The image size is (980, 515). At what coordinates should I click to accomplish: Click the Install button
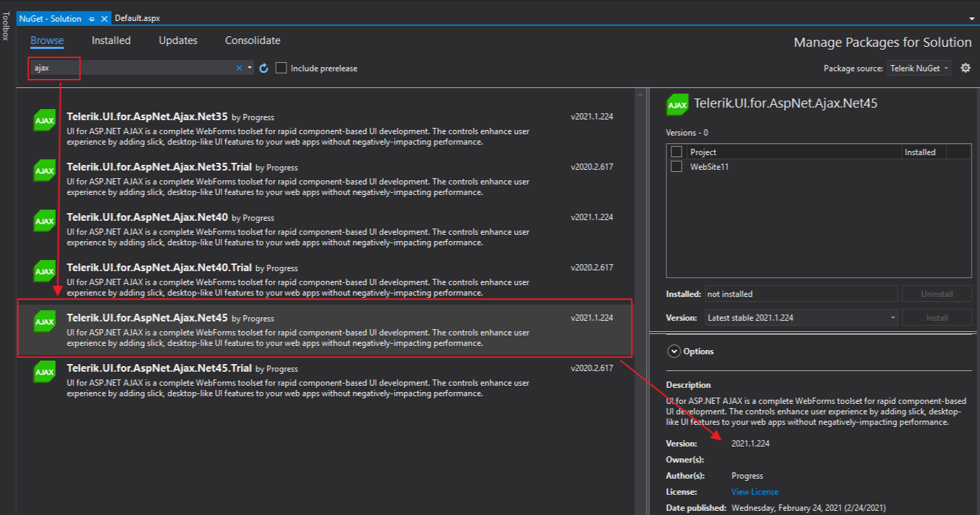pyautogui.click(x=937, y=317)
